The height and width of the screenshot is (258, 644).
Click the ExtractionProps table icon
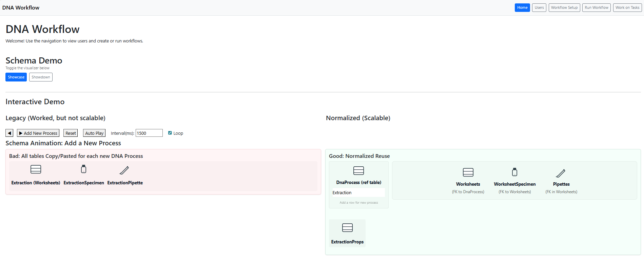click(x=347, y=227)
